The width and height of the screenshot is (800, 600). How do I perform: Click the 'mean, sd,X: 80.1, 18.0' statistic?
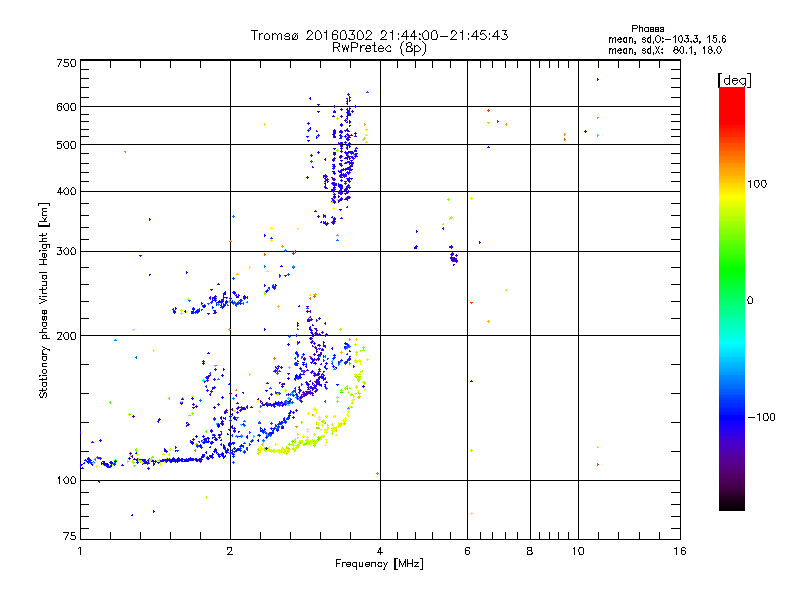(x=665, y=50)
